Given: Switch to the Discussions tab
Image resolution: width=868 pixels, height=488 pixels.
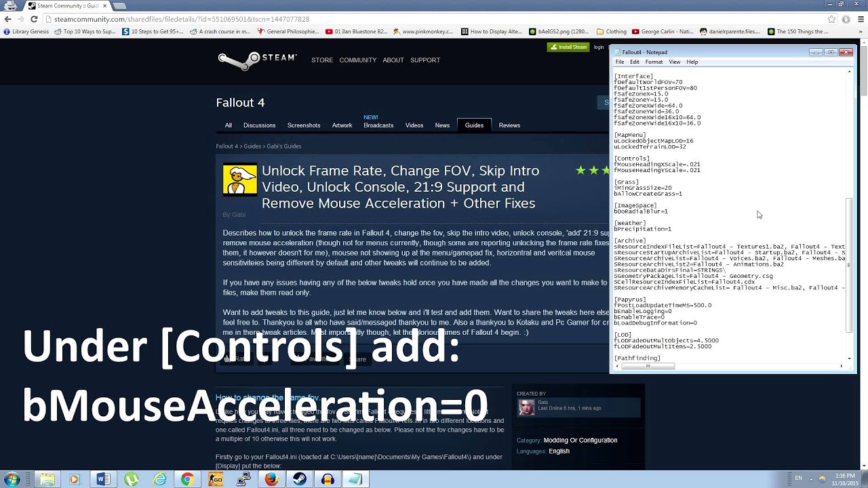Looking at the screenshot, I should pyautogui.click(x=260, y=125).
